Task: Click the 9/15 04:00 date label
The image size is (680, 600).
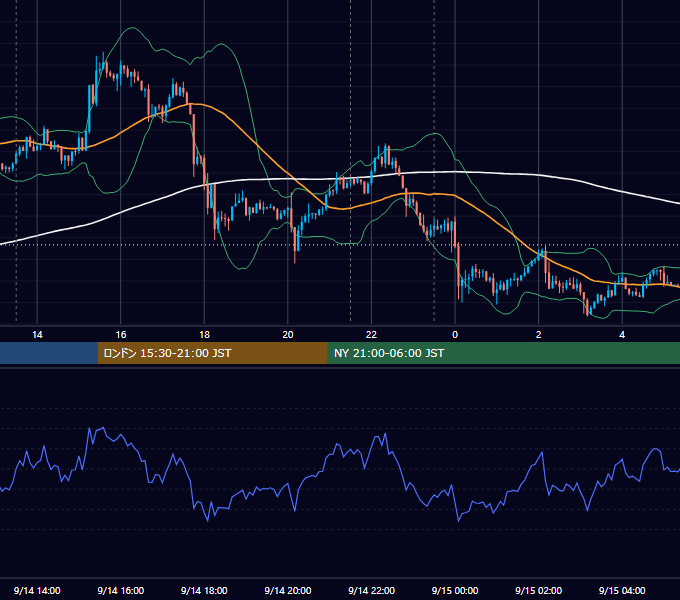Action: pyautogui.click(x=622, y=590)
